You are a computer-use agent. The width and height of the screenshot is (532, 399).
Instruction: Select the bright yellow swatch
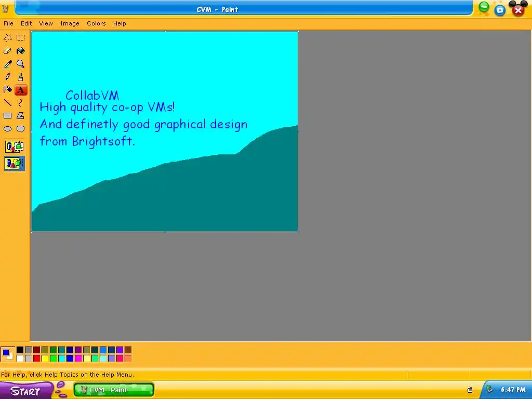[45, 358]
